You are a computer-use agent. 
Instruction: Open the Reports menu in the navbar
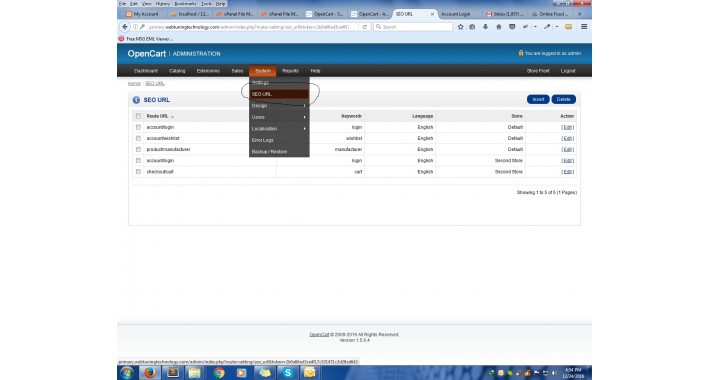tap(290, 71)
